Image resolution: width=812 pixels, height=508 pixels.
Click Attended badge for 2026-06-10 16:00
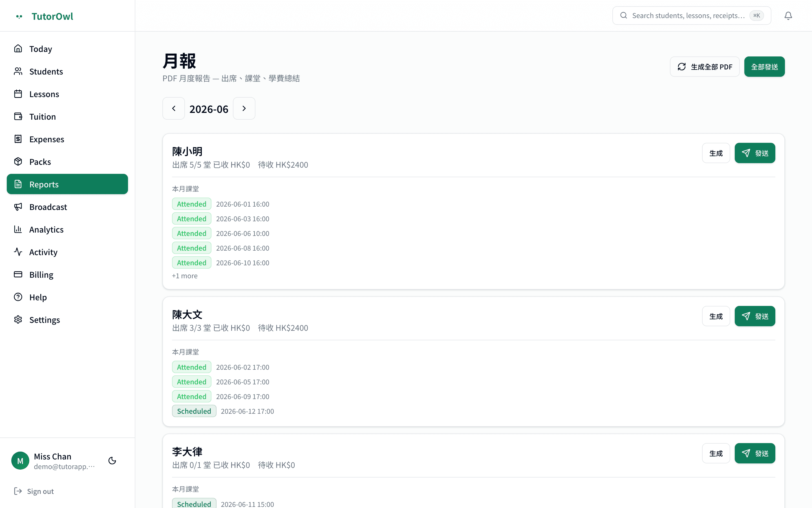point(192,262)
